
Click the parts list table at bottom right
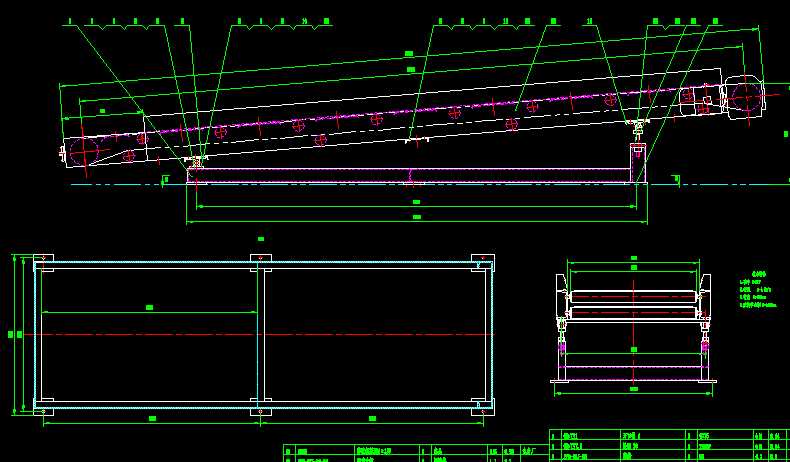click(669, 445)
